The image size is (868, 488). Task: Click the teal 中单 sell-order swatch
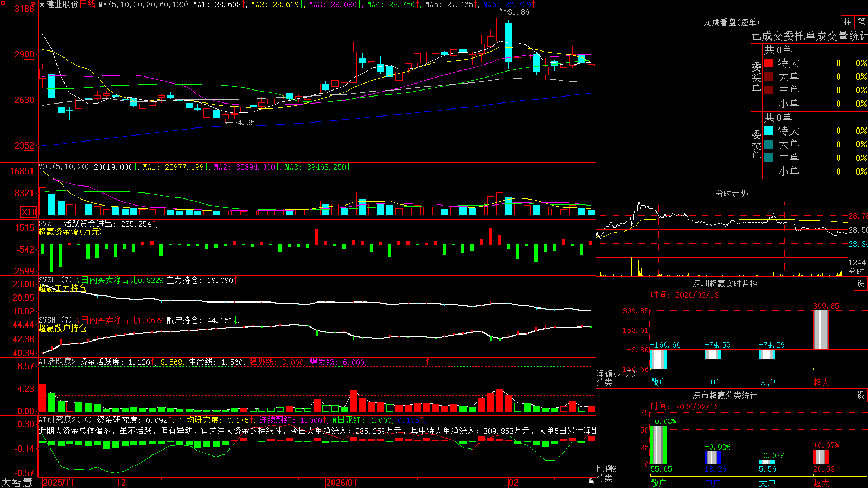pyautogui.click(x=768, y=158)
